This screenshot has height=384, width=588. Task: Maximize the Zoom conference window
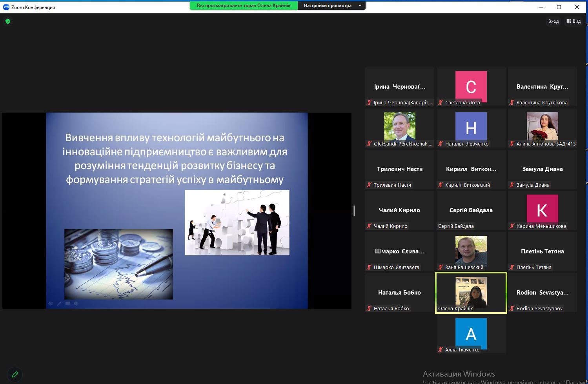[559, 7]
